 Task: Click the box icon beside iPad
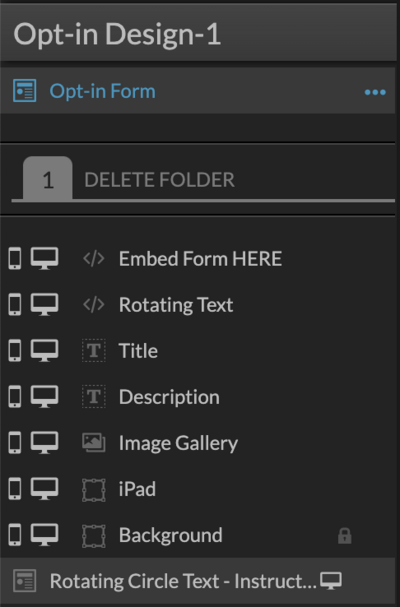94,490
